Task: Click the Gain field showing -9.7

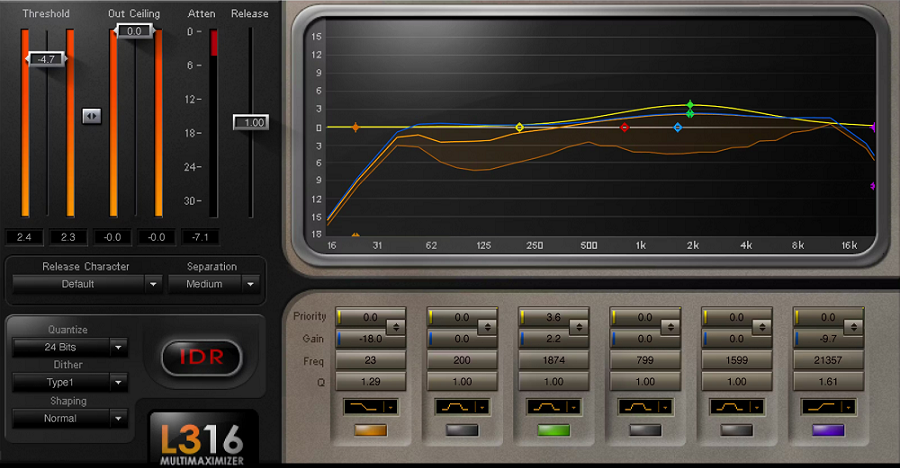Action: point(828,339)
